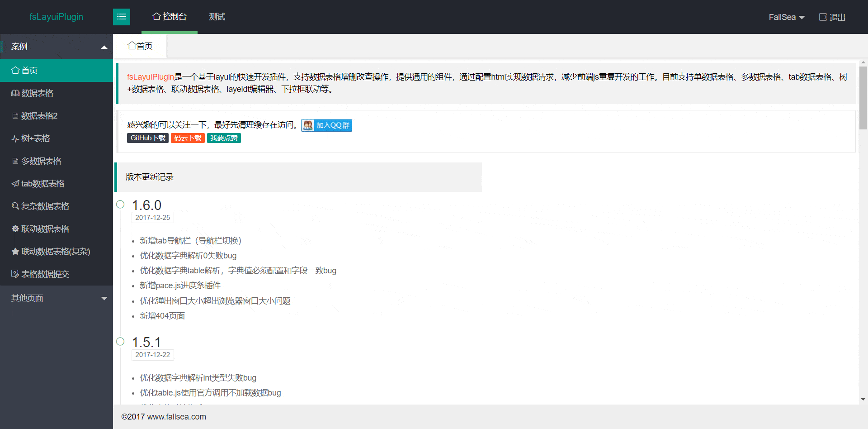Click the home icon in 控制台 tab
Screen dimensions: 868x429
pos(156,17)
